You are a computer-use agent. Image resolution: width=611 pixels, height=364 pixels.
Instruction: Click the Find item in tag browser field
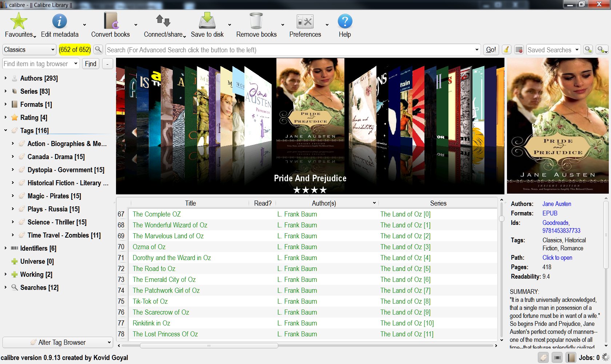pyautogui.click(x=40, y=64)
